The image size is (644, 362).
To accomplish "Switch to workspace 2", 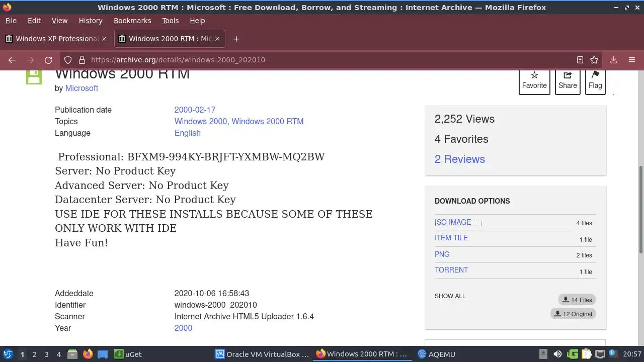I will click(34, 354).
